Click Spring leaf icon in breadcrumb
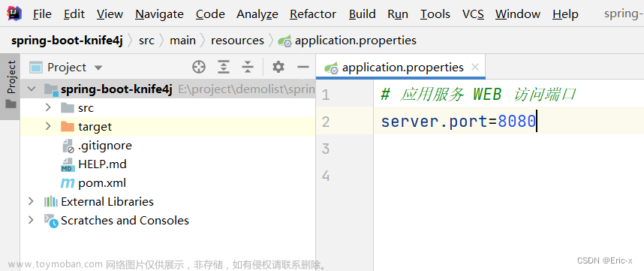644x271 pixels. pos(284,41)
